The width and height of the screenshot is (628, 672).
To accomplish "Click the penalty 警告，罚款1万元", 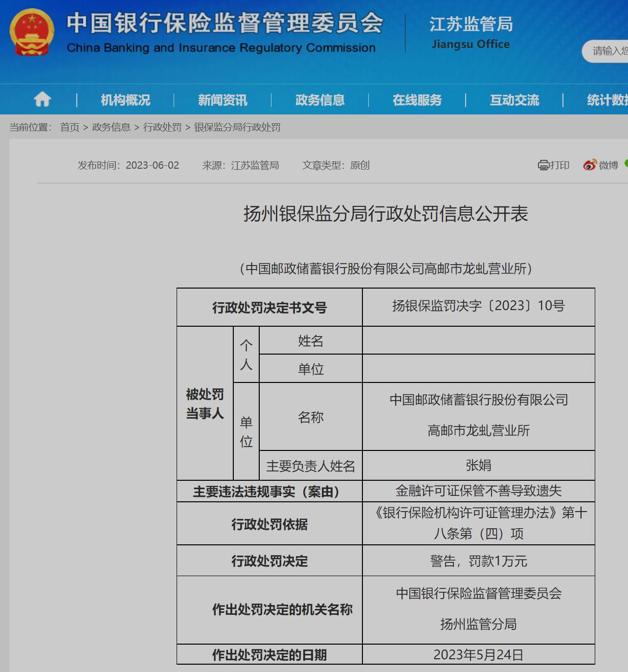I will [x=478, y=561].
